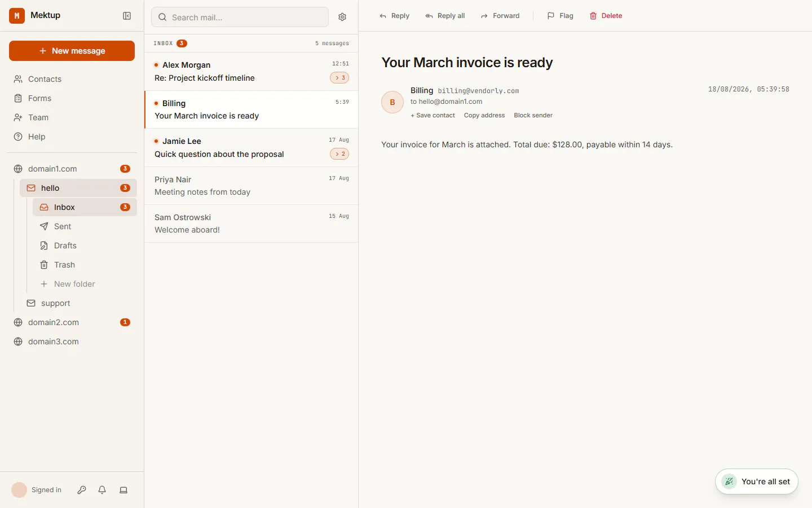812x508 pixels.
Task: Open the Trash folder
Action: (x=85, y=265)
